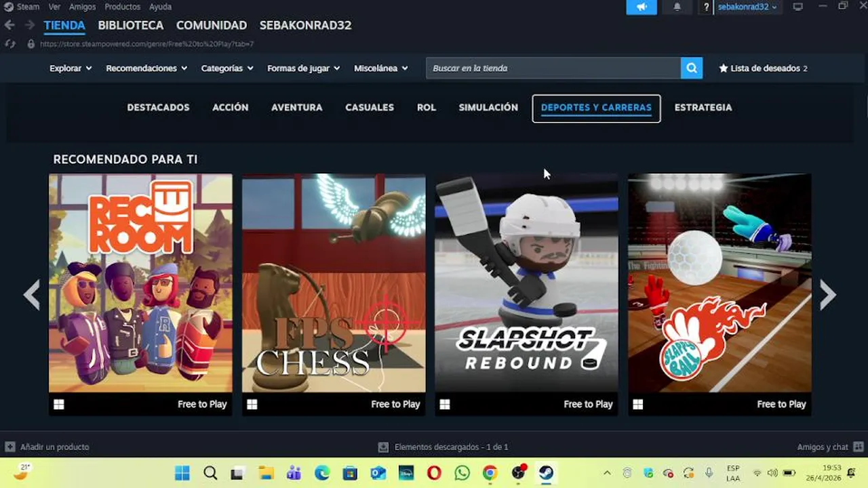Open the Ayuda menu
The width and height of the screenshot is (868, 488).
tap(160, 7)
